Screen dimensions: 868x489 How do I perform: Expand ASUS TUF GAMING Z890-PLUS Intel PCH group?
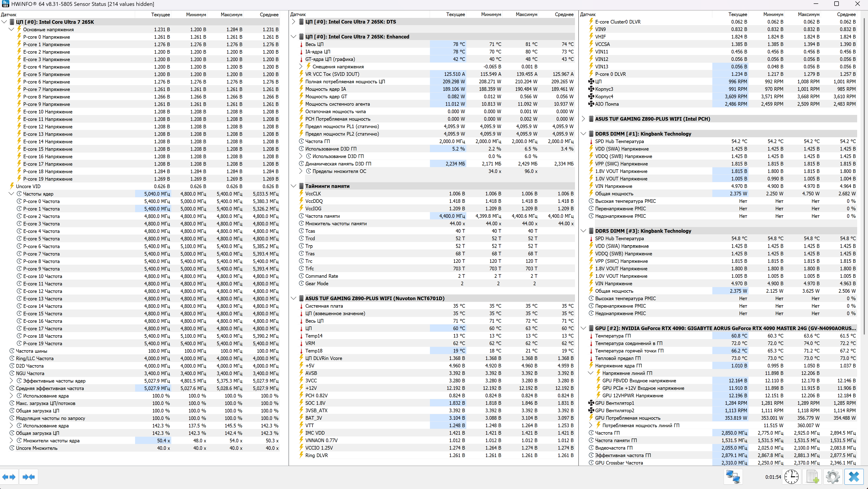pos(583,119)
